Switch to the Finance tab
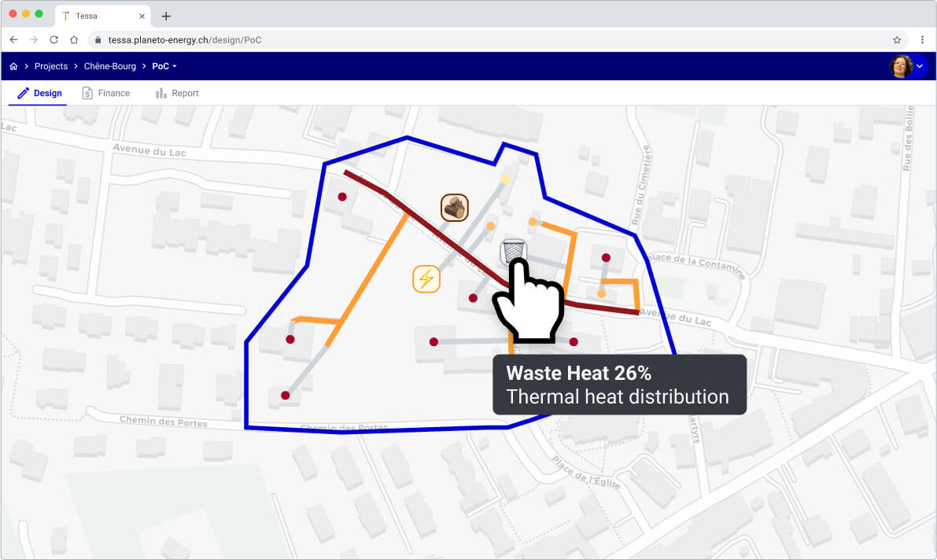 106,93
